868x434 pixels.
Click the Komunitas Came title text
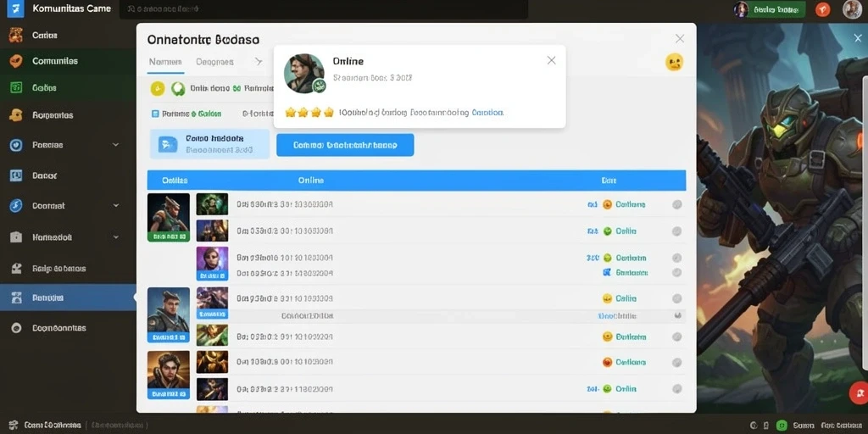click(x=71, y=8)
